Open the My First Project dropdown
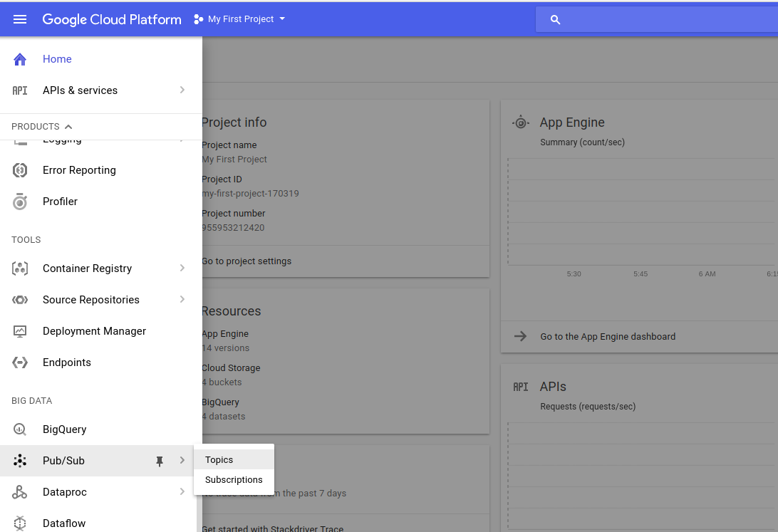The height and width of the screenshot is (532, 778). pyautogui.click(x=239, y=19)
